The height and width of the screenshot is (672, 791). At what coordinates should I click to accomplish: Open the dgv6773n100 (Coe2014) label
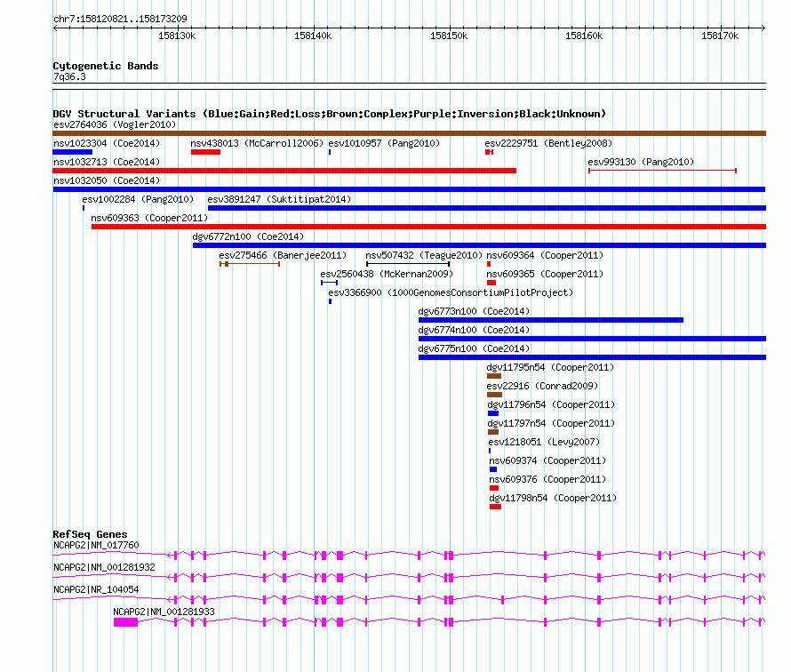point(475,311)
